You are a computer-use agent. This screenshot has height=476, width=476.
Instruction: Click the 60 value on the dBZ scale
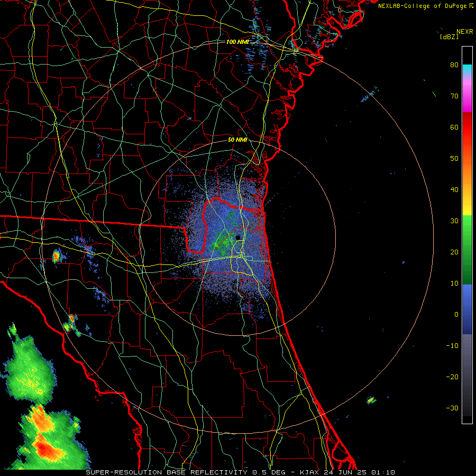pos(454,127)
